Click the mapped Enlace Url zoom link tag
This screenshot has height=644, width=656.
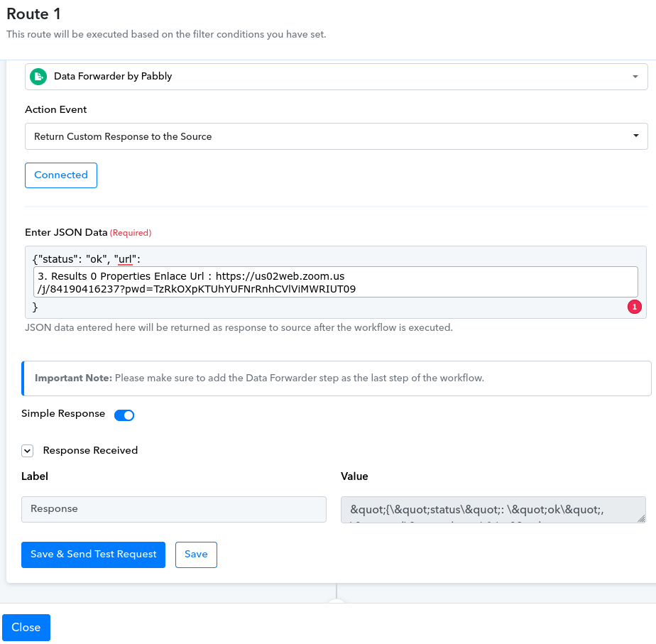pyautogui.click(x=336, y=283)
